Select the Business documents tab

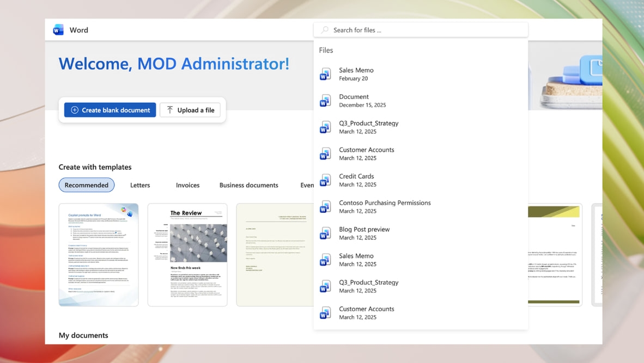pyautogui.click(x=248, y=185)
